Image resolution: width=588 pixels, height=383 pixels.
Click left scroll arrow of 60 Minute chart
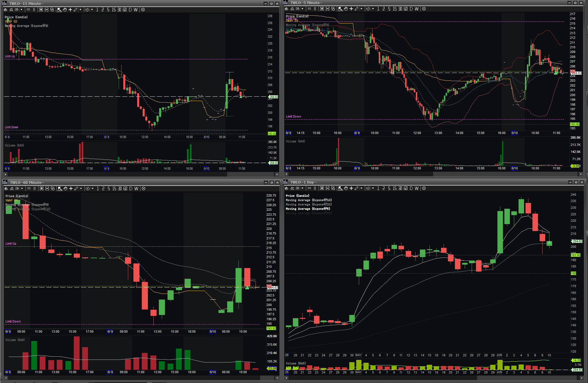(6, 378)
